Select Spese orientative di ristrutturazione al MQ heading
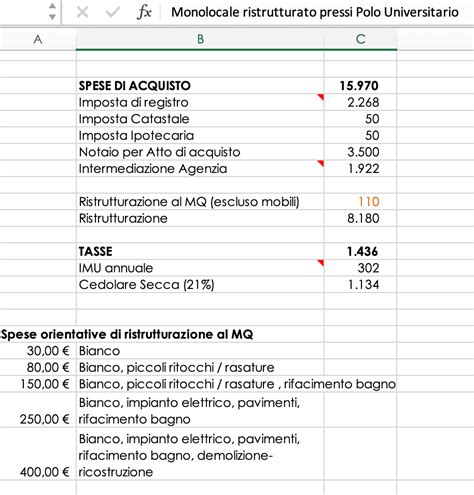Viewport: 474px width, 495px height. (x=127, y=334)
